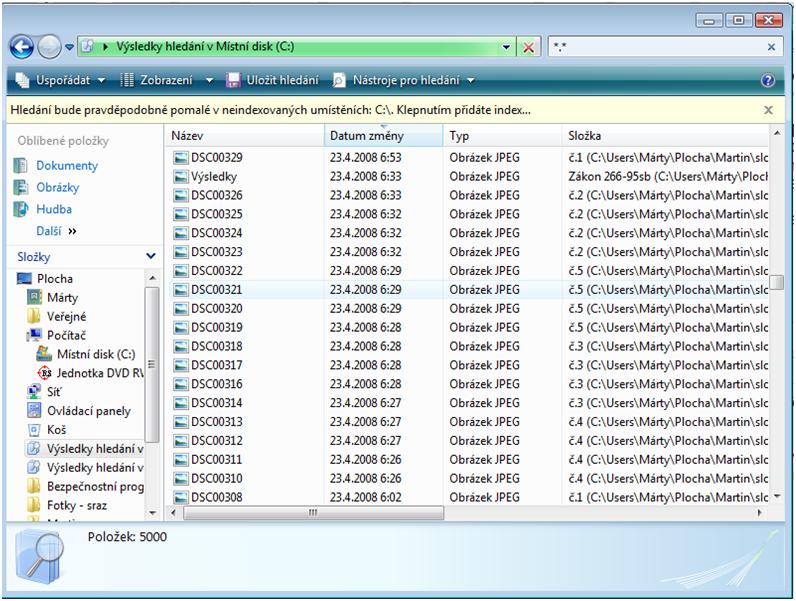796x601 pixels.
Task: Click the vertical scrollbar down arrow in file list
Action: tap(777, 496)
